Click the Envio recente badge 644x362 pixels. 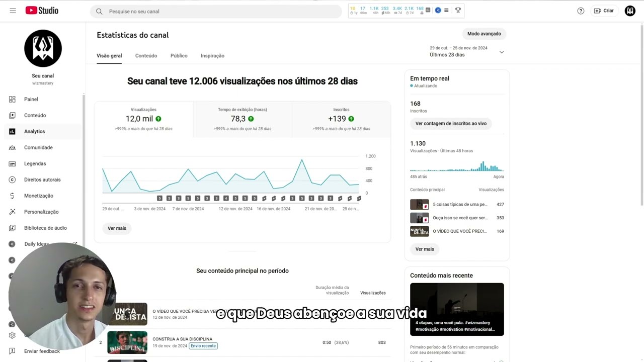(x=203, y=346)
